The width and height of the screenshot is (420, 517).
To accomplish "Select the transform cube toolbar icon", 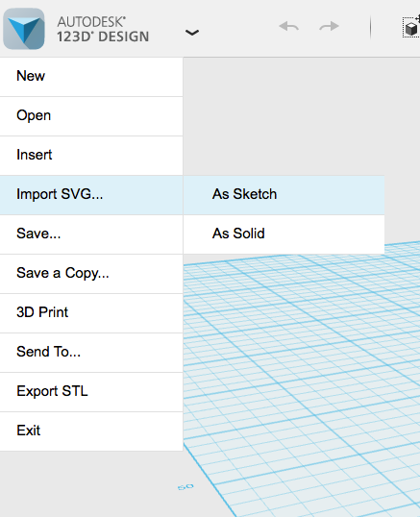I will (411, 27).
